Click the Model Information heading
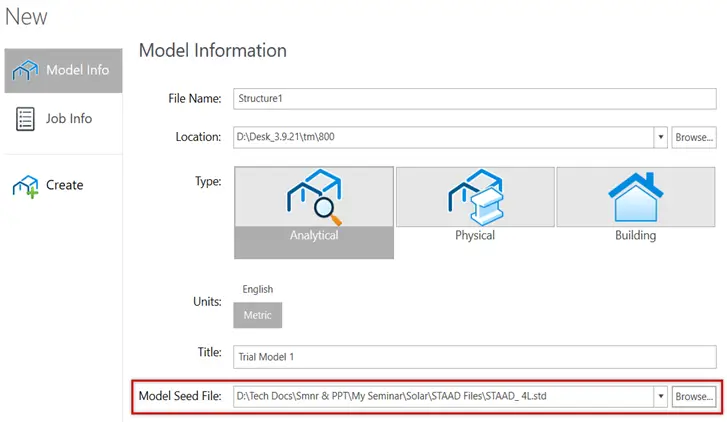The width and height of the screenshot is (727, 422). pos(213,51)
